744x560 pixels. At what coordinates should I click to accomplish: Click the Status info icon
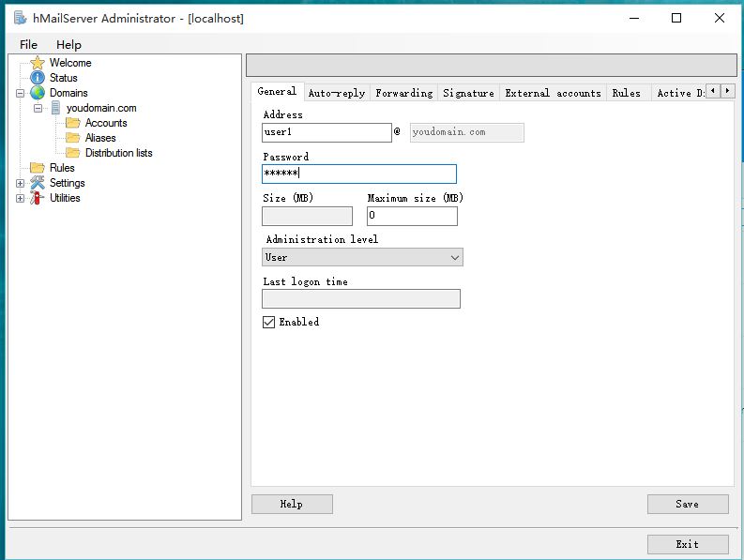coord(37,78)
